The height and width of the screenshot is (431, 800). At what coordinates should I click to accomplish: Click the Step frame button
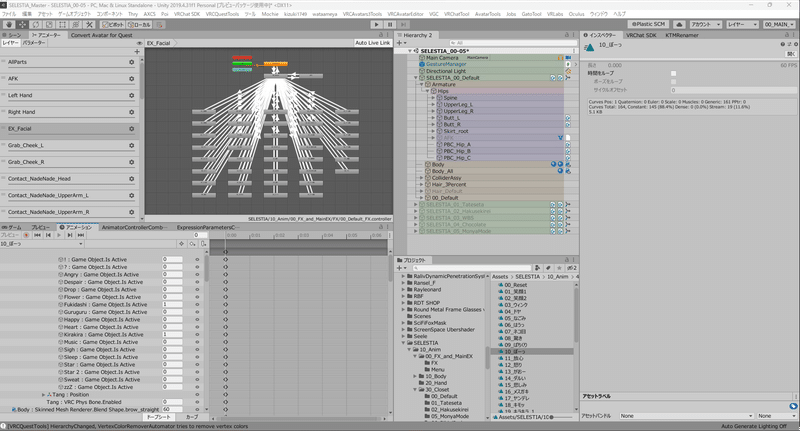click(403, 24)
